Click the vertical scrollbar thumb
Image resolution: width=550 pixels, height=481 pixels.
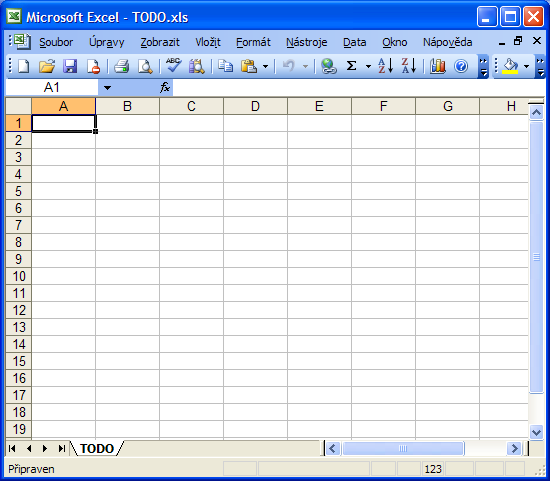(x=536, y=257)
